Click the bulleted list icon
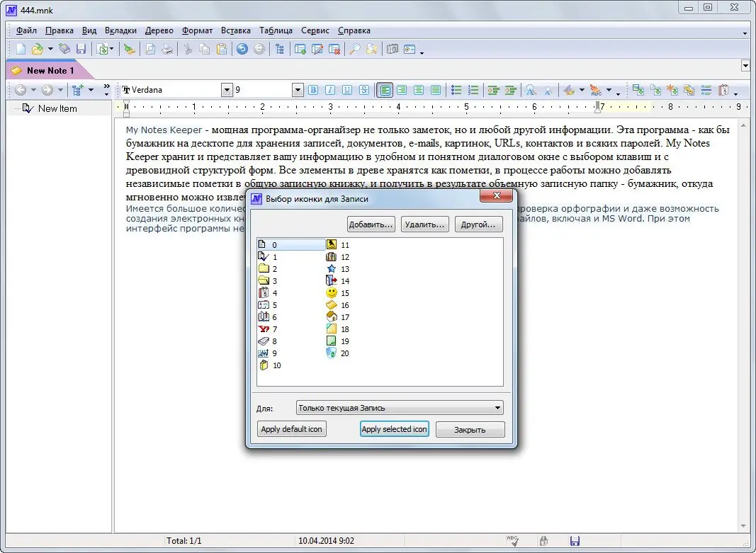Screen dimensions: 756x553 (x=456, y=90)
